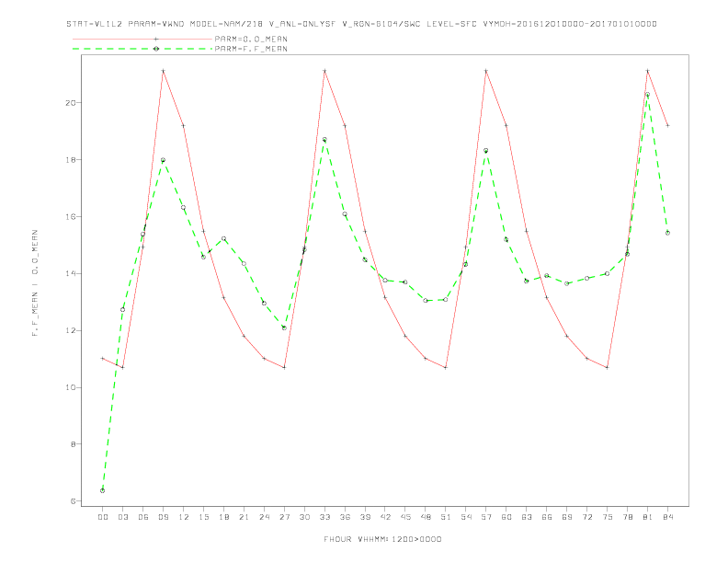Click the x-axis tick label 36
Image resolution: width=728 pixels, height=563 pixels.
[345, 517]
